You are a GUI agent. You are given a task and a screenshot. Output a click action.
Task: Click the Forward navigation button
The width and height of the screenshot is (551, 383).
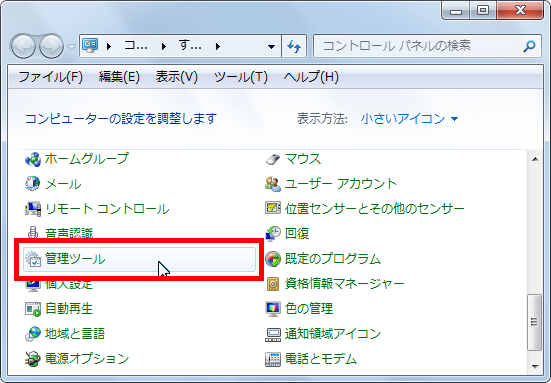[51, 46]
